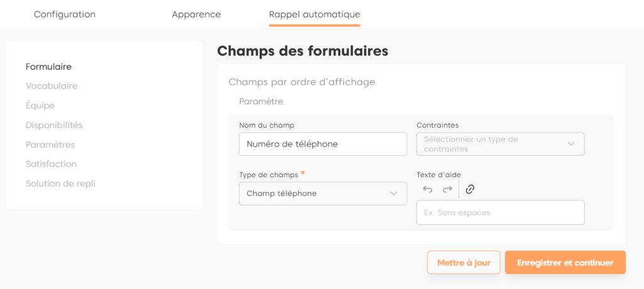644x289 pixels.
Task: Go to the Vocabulaire section
Action: click(x=52, y=86)
